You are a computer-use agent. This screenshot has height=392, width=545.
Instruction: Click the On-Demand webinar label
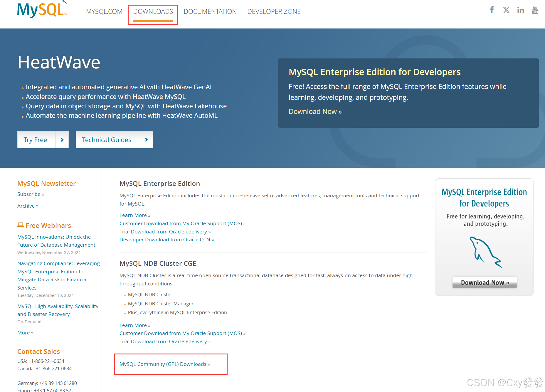(29, 322)
